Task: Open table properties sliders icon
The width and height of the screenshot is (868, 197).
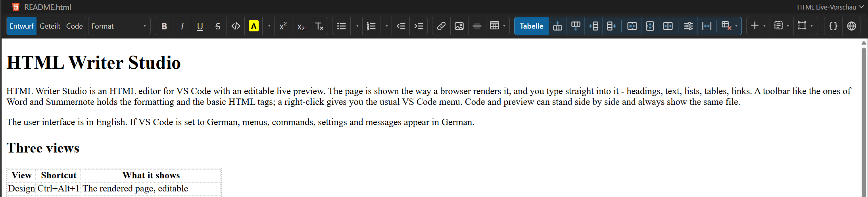Action: (688, 26)
